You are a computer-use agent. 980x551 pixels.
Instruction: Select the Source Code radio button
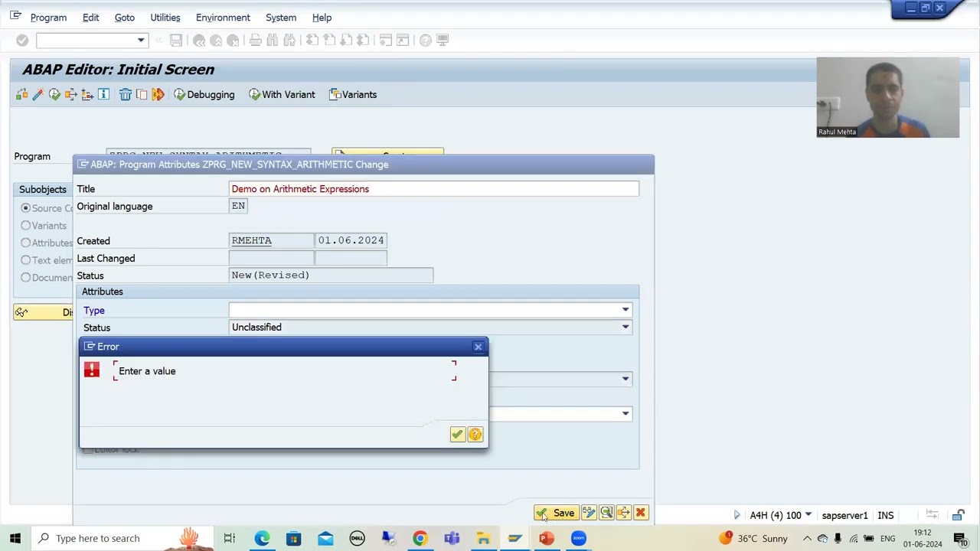(26, 208)
